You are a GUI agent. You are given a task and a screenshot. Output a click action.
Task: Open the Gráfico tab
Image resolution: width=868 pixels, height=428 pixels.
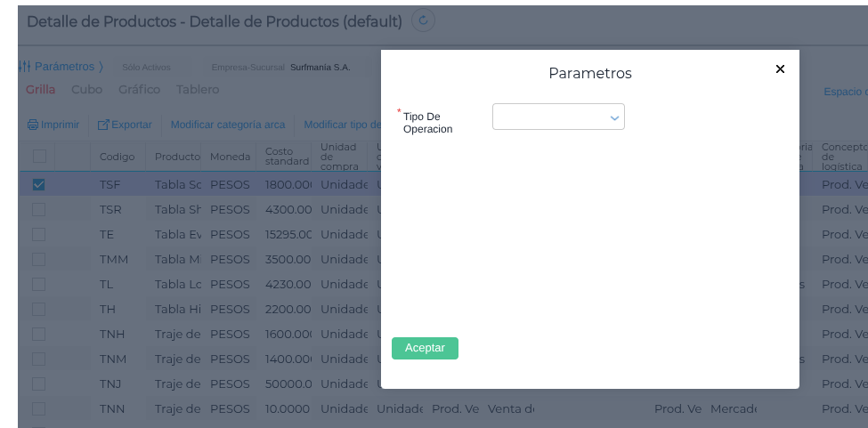(x=139, y=90)
